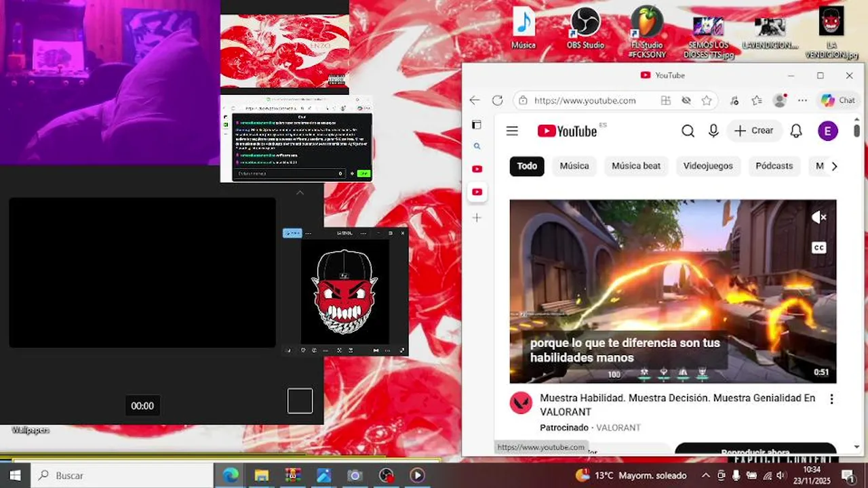The image size is (868, 488).
Task: Open the notification center icon
Action: click(x=848, y=476)
